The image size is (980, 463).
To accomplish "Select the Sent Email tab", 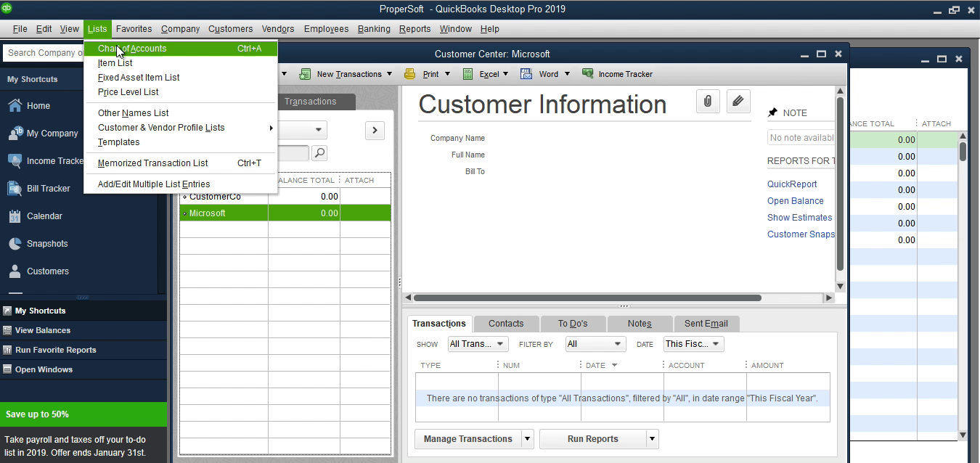I will [x=706, y=324].
